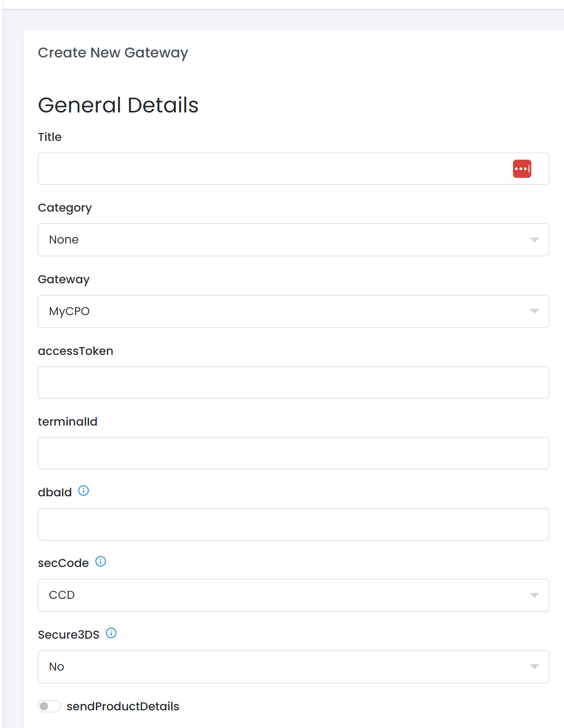Open the Category dropdown

click(x=293, y=240)
